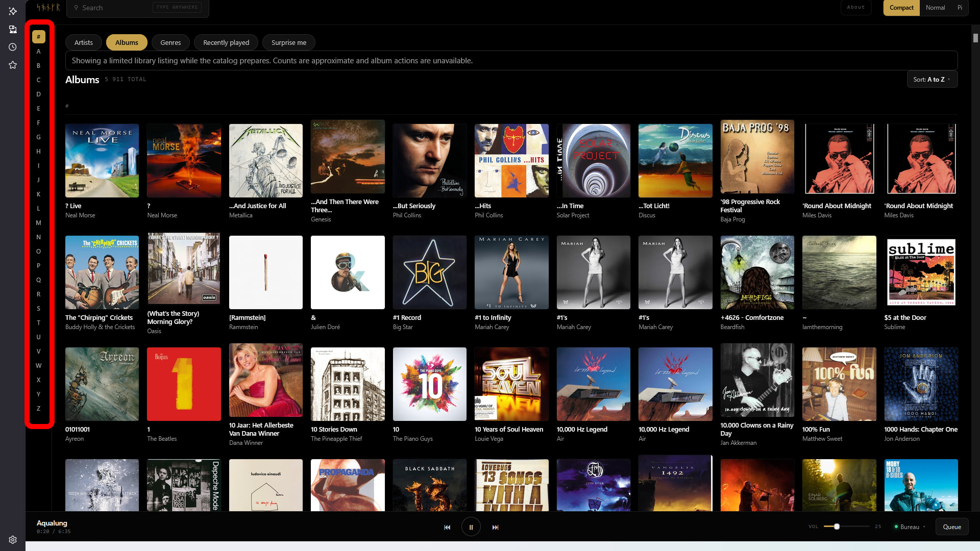Open the Discus ...Tot Licht! cover

(x=675, y=161)
